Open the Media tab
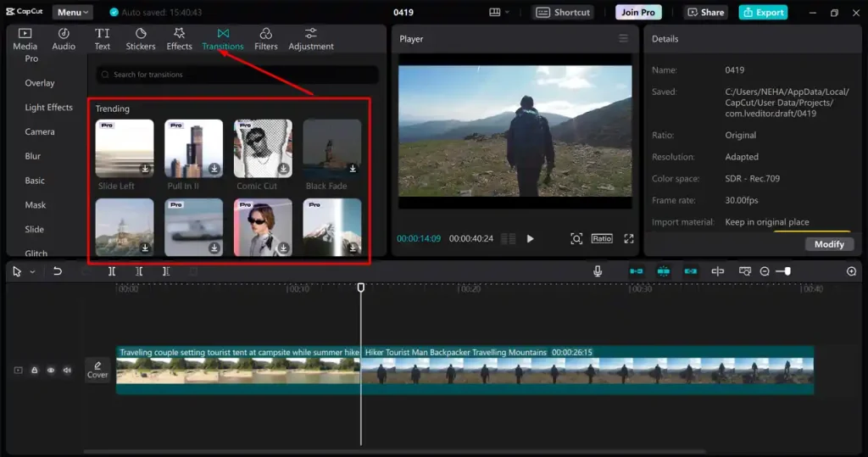This screenshot has width=868, height=457. point(25,39)
